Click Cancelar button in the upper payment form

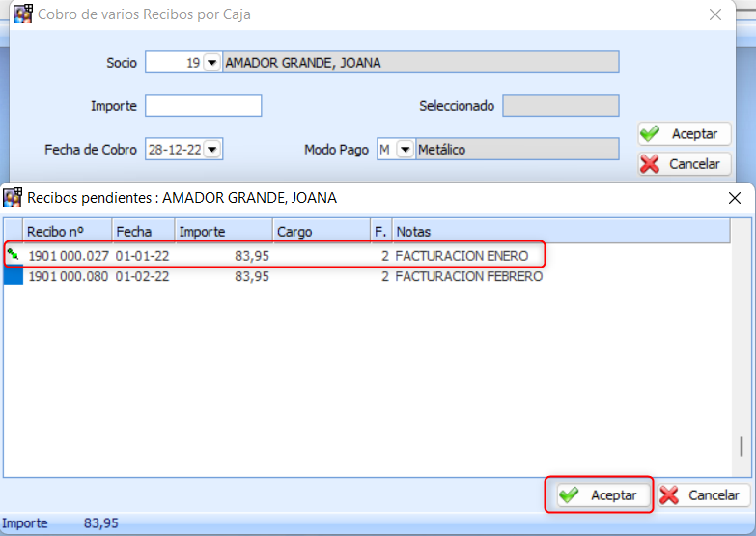click(685, 164)
